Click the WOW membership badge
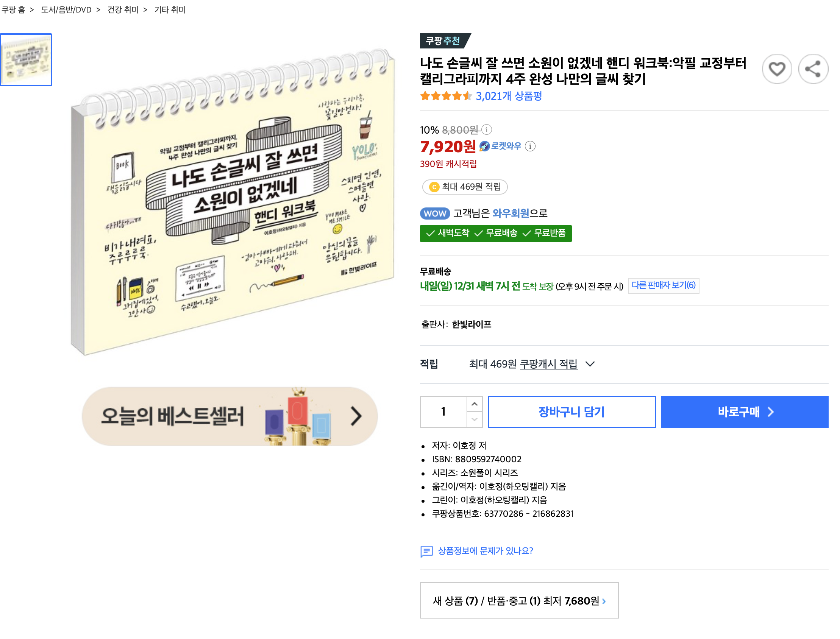The height and width of the screenshot is (639, 840). pyautogui.click(x=434, y=214)
